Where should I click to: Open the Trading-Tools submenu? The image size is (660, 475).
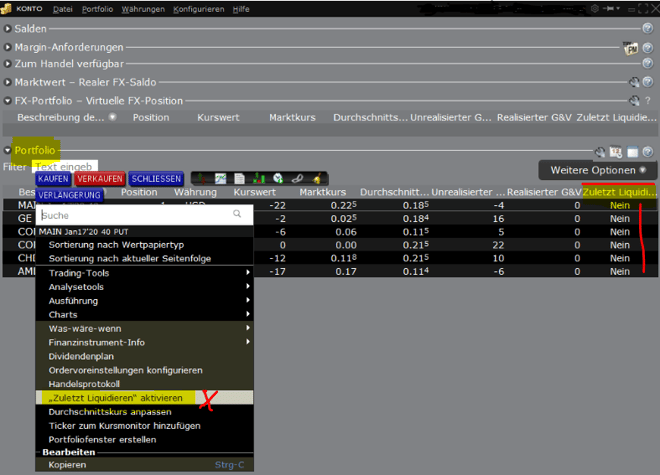pyautogui.click(x=144, y=273)
